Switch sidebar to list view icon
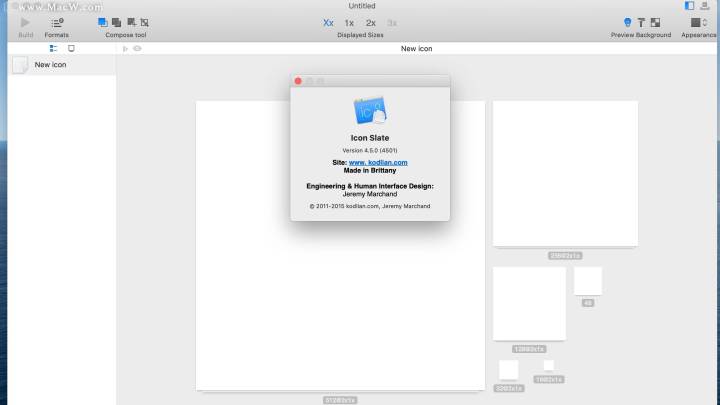Screen dimensions: 720x405 click(x=53, y=48)
